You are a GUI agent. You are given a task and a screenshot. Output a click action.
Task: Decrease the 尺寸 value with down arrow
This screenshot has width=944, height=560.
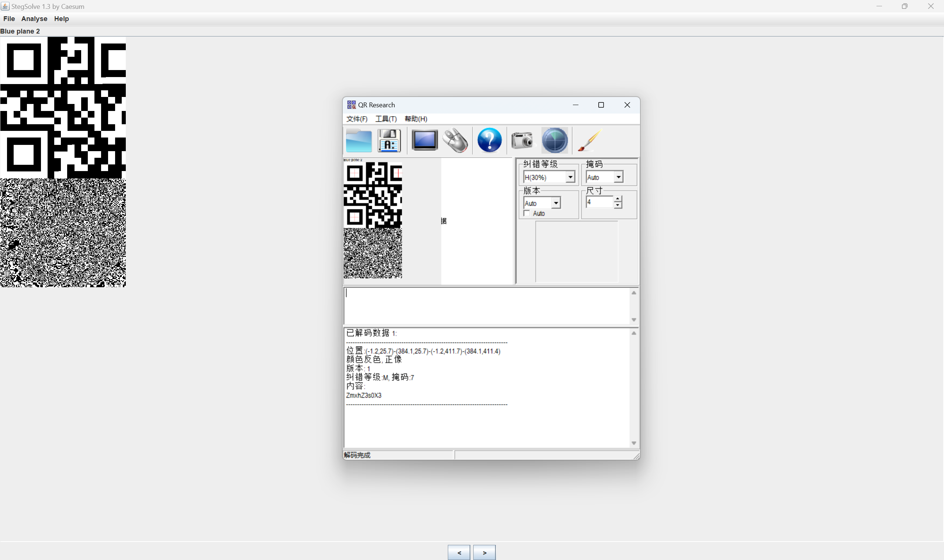[618, 205]
